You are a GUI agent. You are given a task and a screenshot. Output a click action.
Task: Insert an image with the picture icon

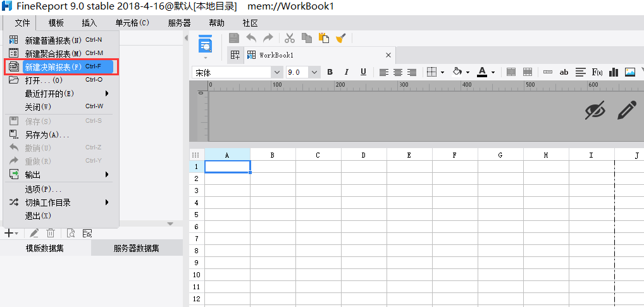tap(630, 72)
